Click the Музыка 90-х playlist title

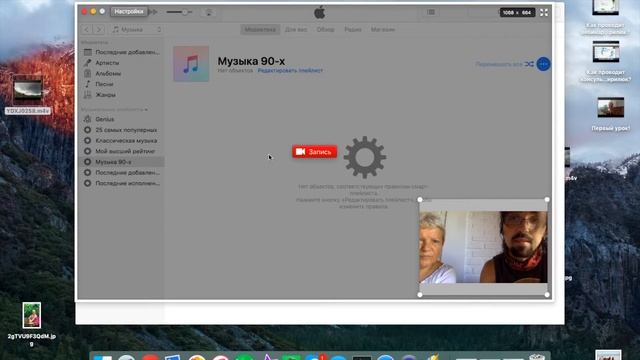[251, 61]
